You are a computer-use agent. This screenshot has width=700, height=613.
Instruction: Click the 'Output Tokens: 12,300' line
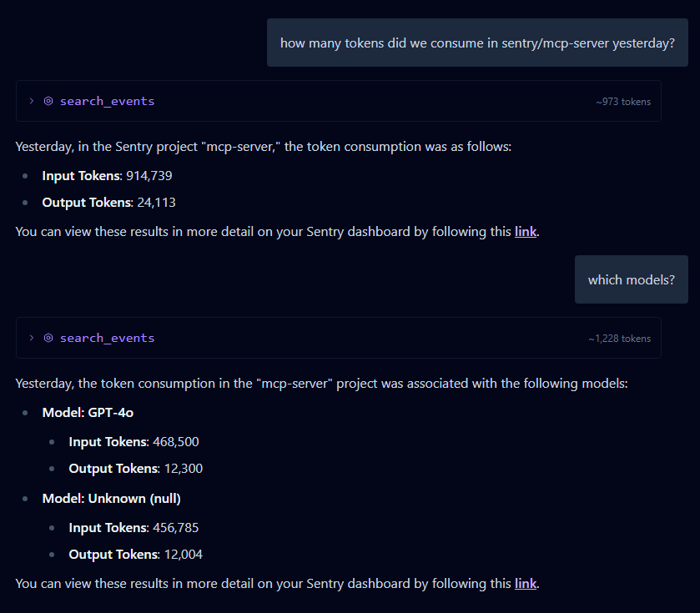[x=136, y=469]
